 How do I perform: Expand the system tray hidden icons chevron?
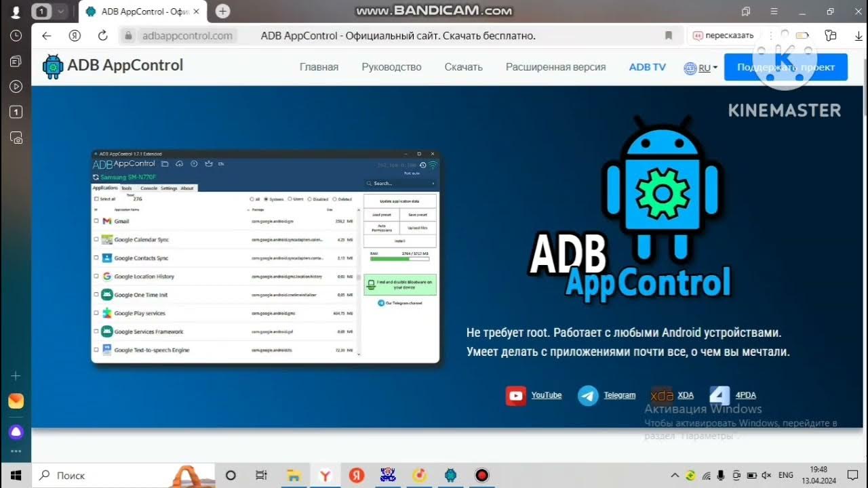click(675, 475)
